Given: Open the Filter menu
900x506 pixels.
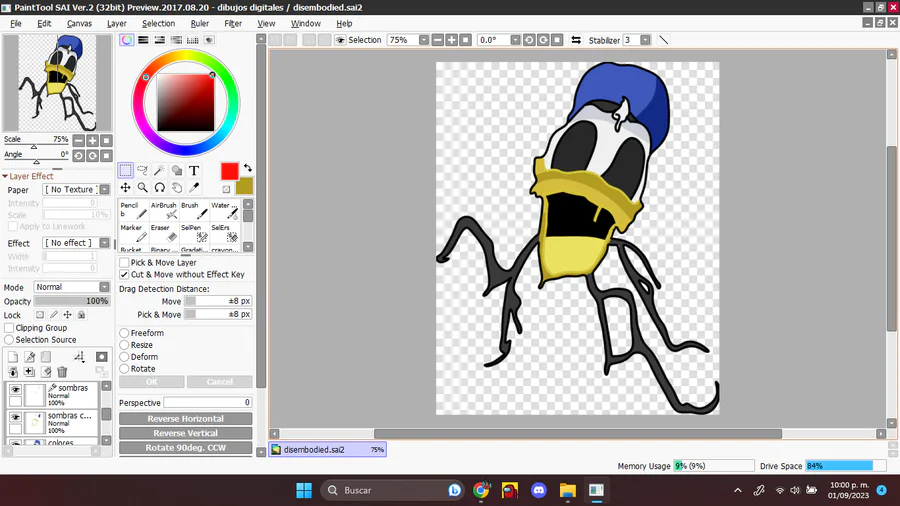Looking at the screenshot, I should point(232,24).
